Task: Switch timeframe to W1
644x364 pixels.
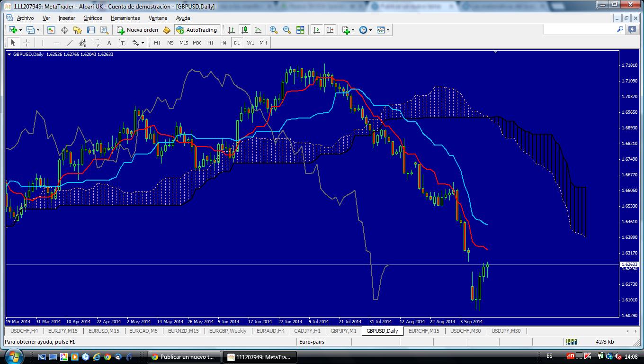Action: click(250, 43)
